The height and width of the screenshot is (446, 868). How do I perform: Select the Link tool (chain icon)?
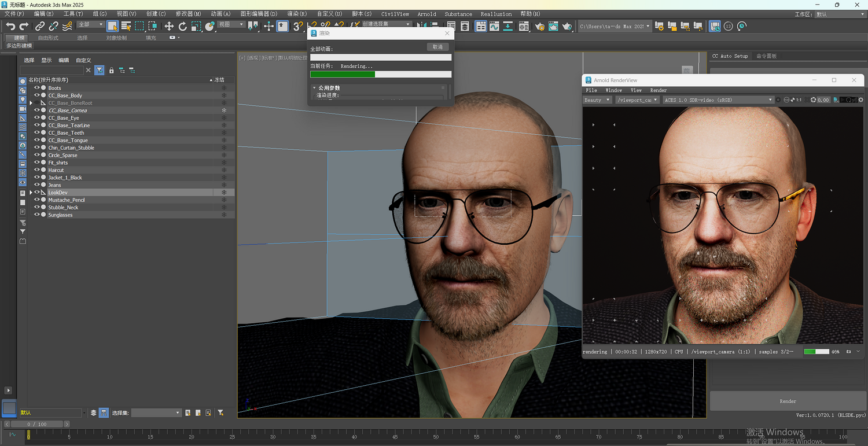tap(39, 26)
